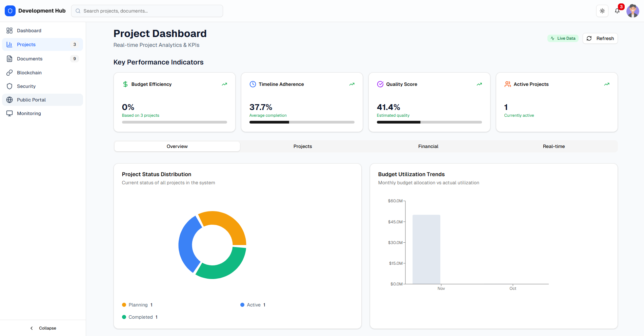This screenshot has width=644, height=336.
Task: Toggle light/dark theme with the sun icon
Action: (602, 11)
